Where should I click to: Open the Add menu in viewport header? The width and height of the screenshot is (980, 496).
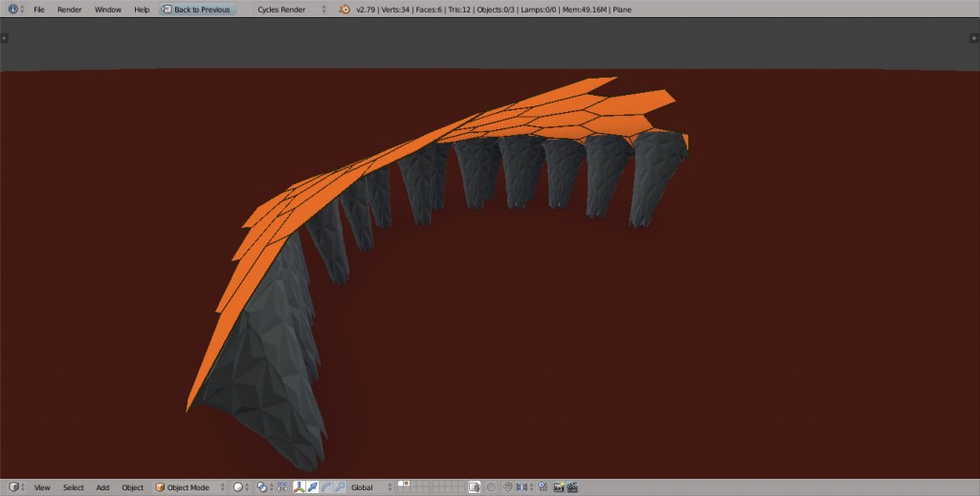(102, 487)
